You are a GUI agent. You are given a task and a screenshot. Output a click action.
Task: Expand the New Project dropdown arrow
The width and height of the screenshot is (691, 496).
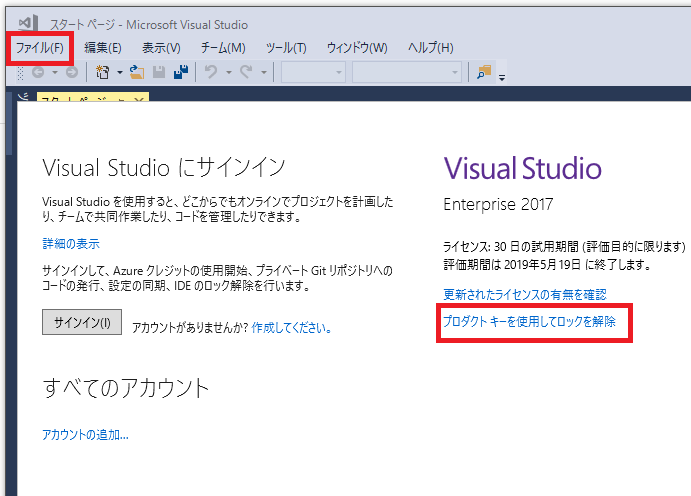120,72
